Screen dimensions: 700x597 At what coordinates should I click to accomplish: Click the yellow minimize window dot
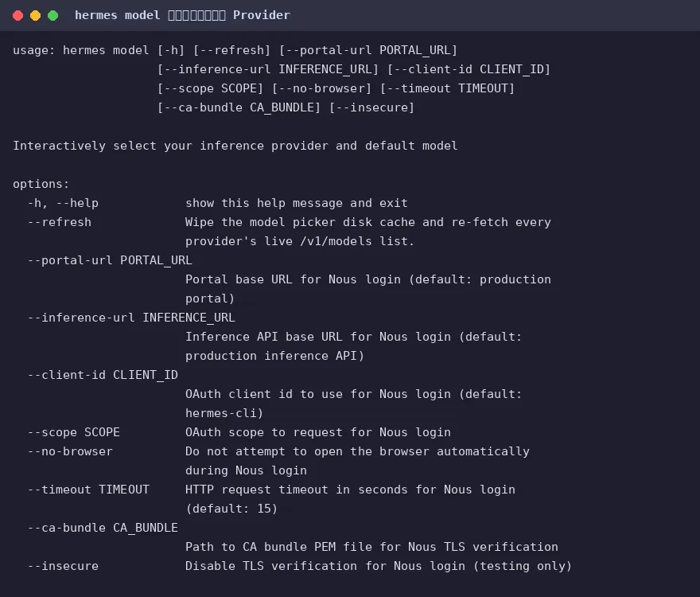click(x=35, y=16)
